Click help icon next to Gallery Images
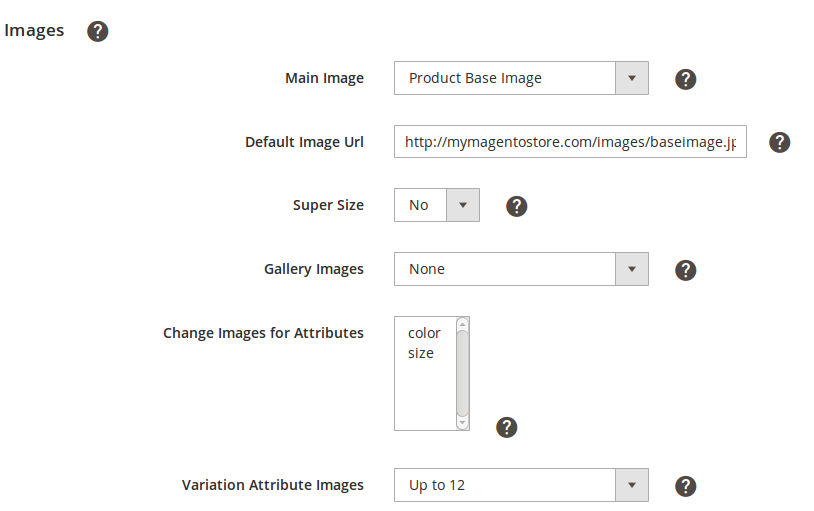This screenshot has width=814, height=511. click(x=685, y=270)
